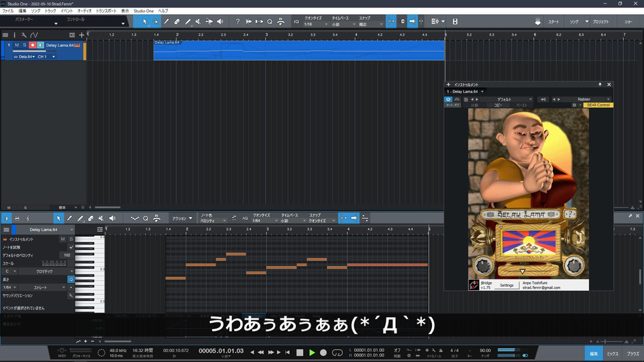Open the main クオンタイズ 1/16 dropdown

315,24
